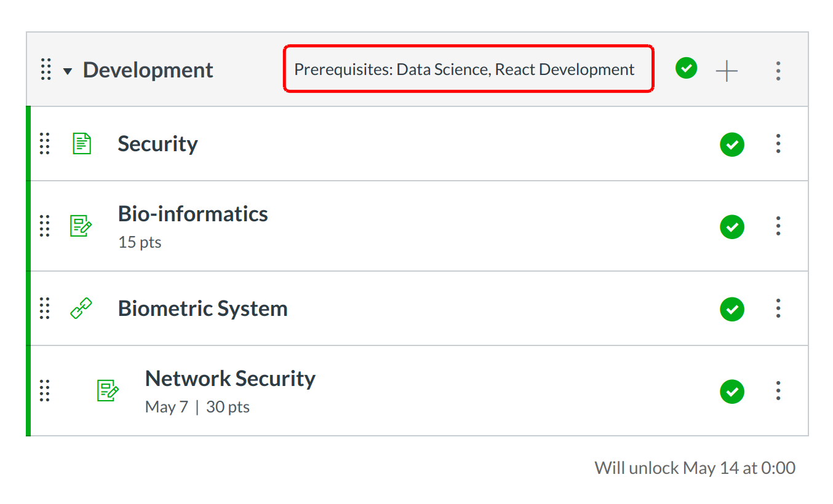Open the Security page link
This screenshot has height=504, width=833.
point(157,144)
